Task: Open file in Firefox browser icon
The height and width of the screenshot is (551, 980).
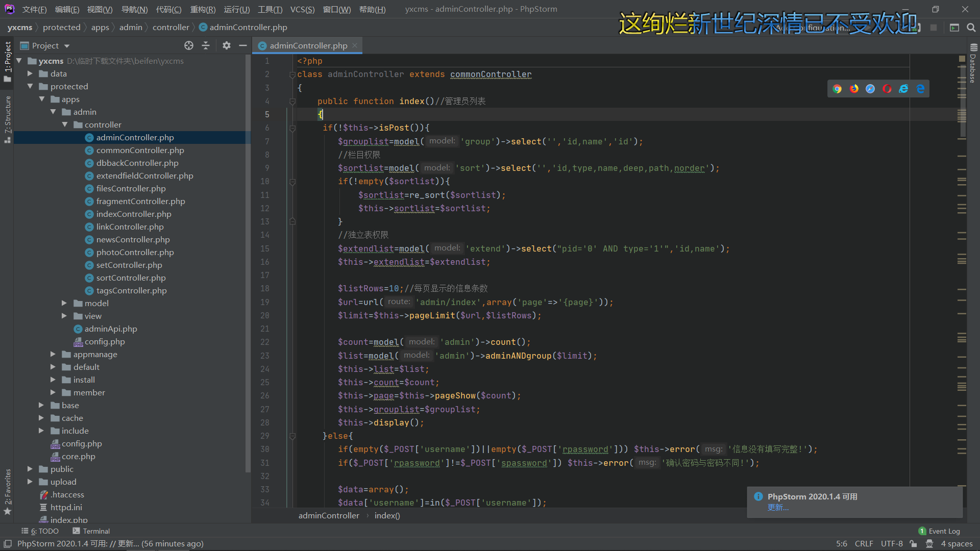Action: 854,89
